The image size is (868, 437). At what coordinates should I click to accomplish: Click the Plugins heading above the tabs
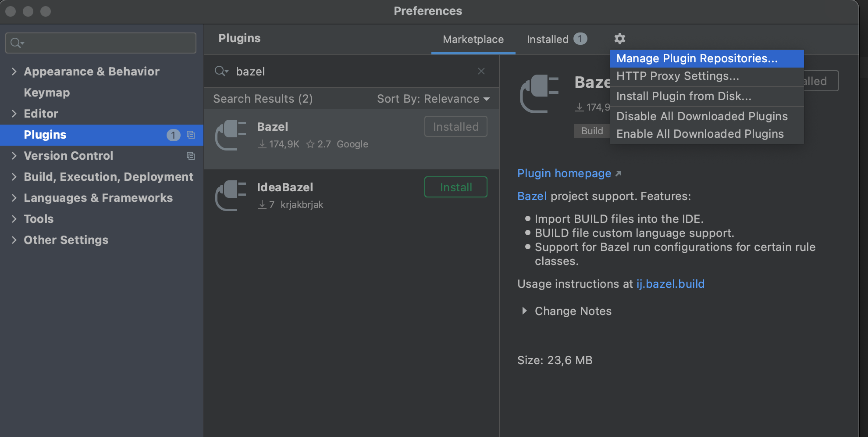[x=239, y=38]
